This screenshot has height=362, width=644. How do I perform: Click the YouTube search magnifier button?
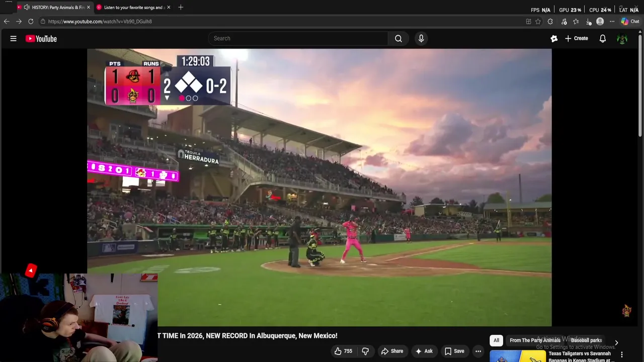click(398, 38)
